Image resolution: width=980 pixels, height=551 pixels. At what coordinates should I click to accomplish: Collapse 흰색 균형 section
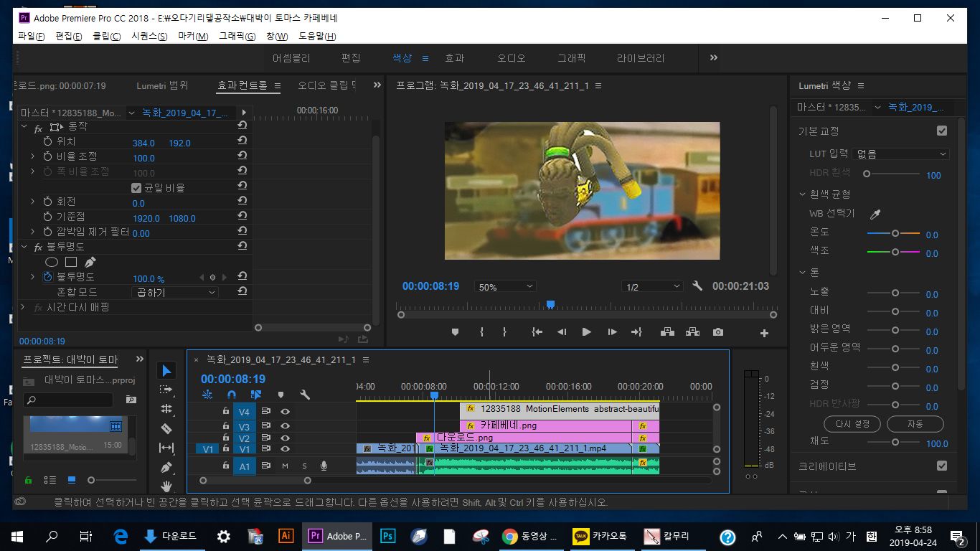803,194
